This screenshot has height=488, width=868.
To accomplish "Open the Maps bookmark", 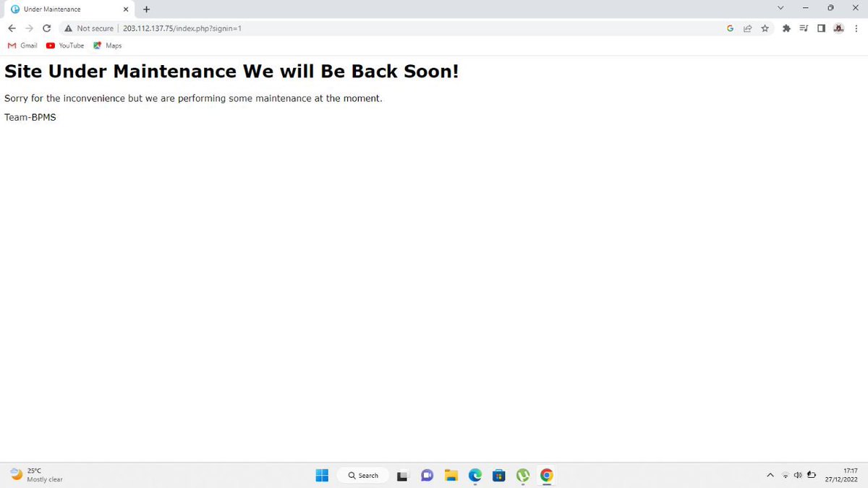I will (x=108, y=46).
